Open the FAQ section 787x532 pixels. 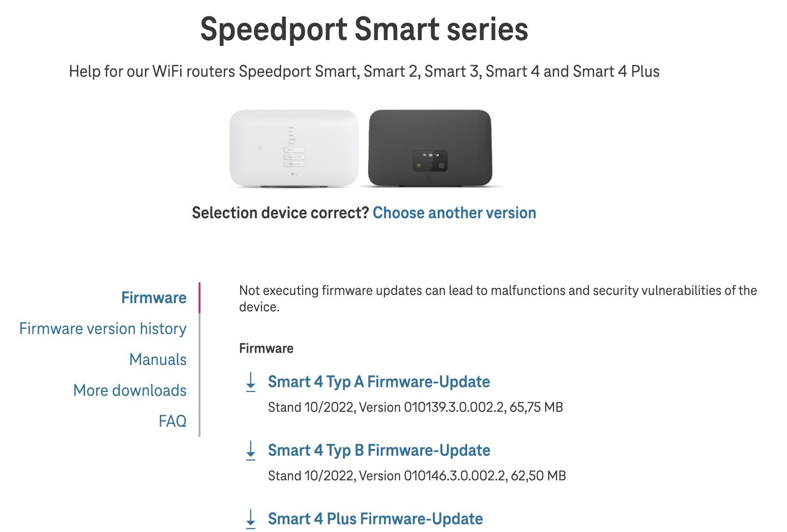(172, 421)
